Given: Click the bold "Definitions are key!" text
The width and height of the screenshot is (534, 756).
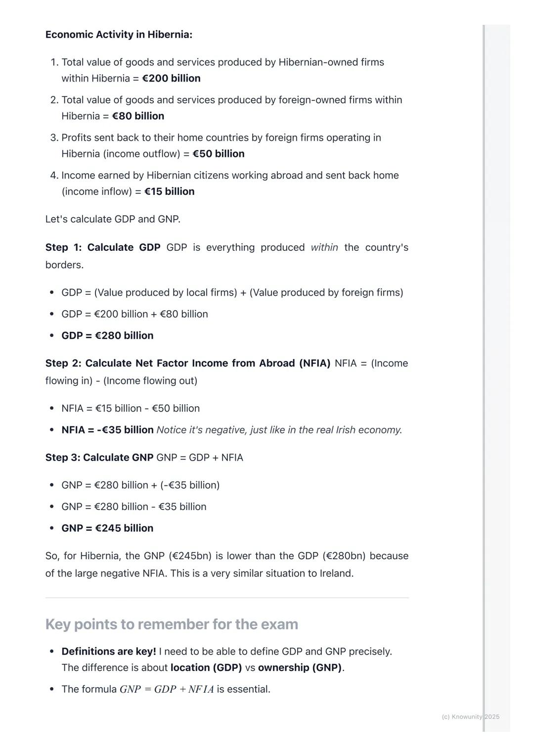Looking at the screenshot, I should click(x=109, y=652).
